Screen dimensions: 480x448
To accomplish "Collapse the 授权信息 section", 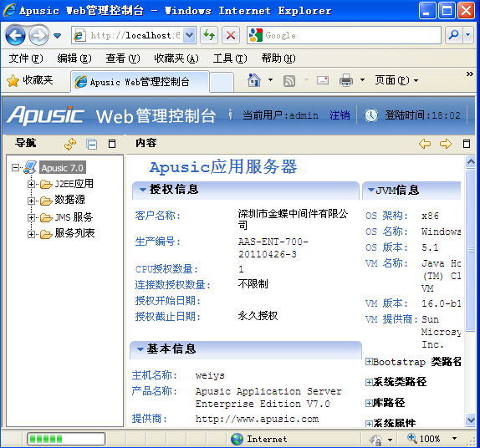I will (x=142, y=190).
